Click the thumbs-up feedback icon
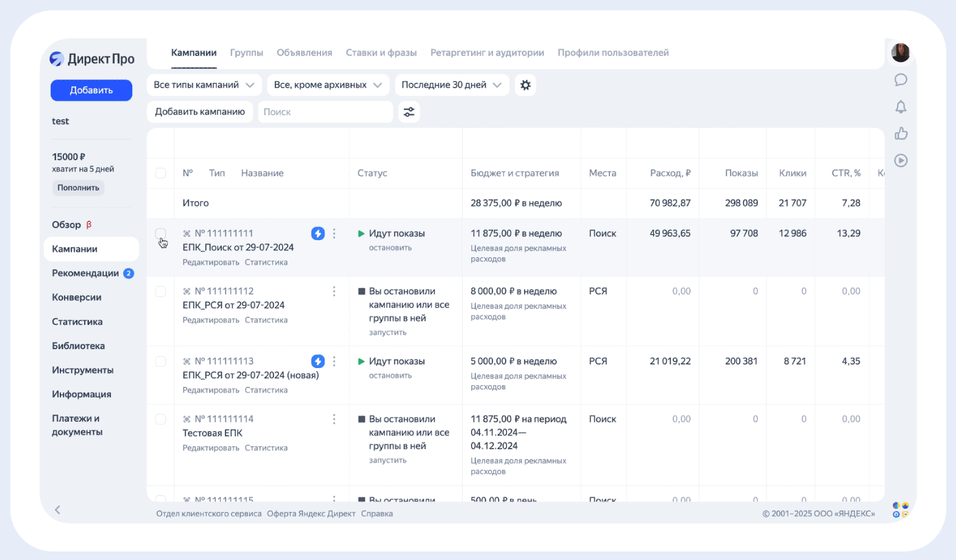Screen dimensions: 956x560 tap(901, 134)
